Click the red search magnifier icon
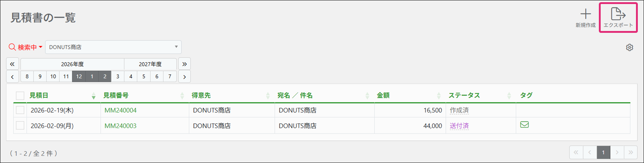The height and width of the screenshot is (163, 644). [12, 47]
